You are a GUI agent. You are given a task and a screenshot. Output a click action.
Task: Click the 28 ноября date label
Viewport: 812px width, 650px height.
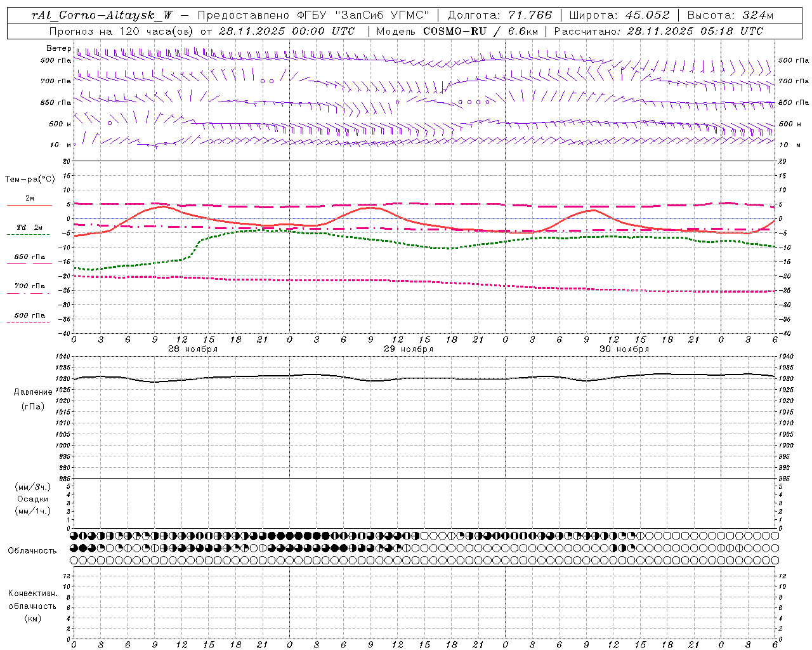pos(192,349)
